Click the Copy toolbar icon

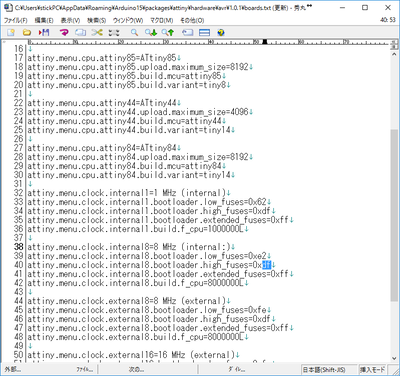pos(80,32)
